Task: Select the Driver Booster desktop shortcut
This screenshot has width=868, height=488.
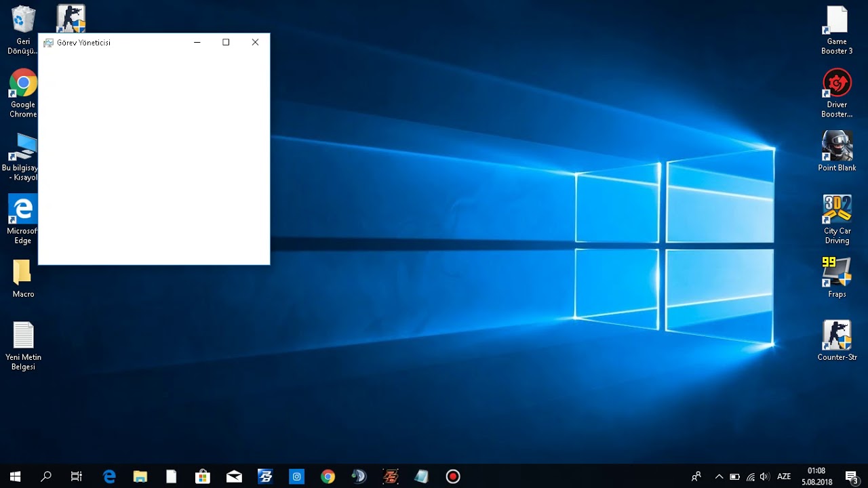Action: coord(837,94)
